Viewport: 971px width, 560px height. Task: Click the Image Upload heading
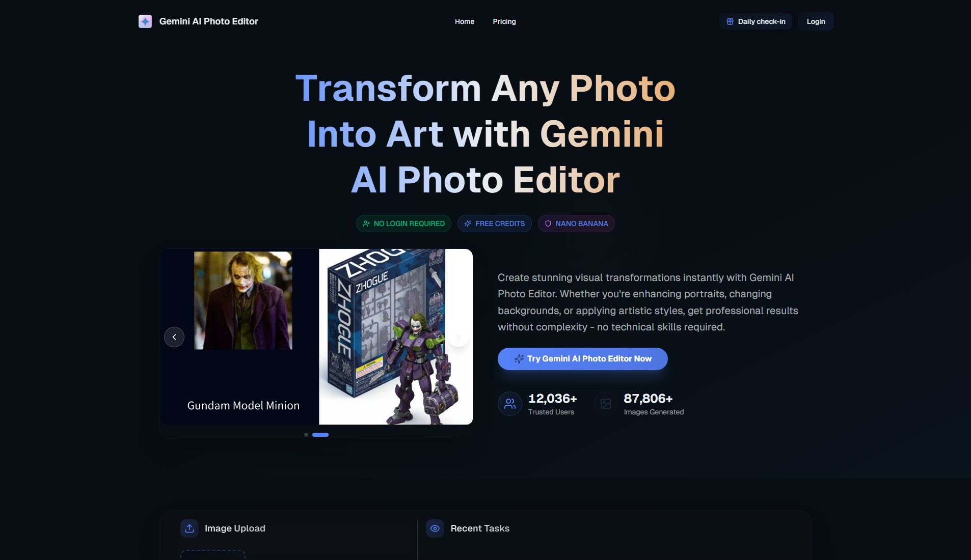click(235, 528)
